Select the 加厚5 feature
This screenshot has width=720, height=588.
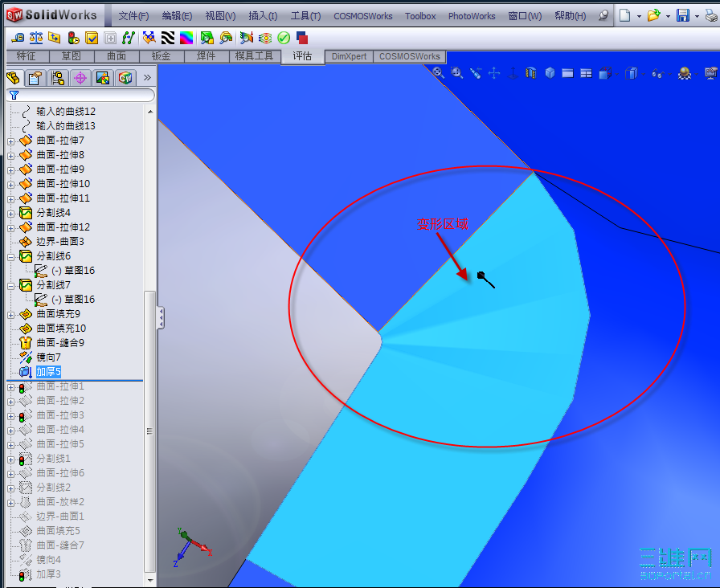click(x=48, y=372)
